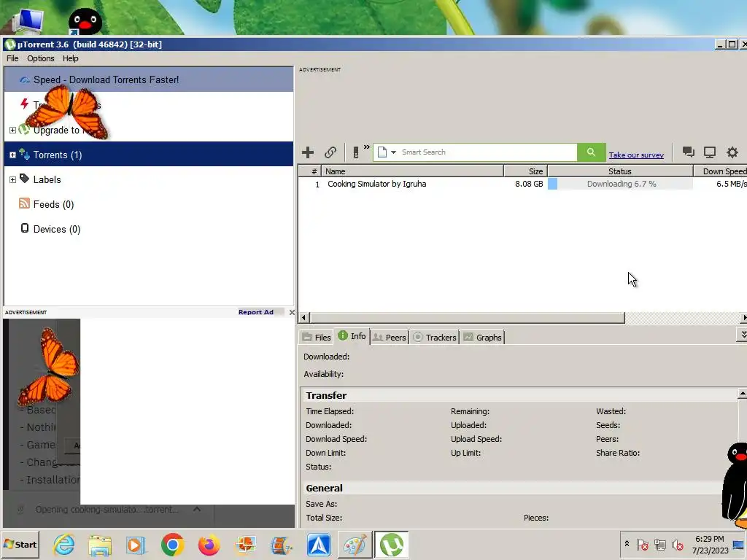Screen dimensions: 747x560
Task: Expand the Labels tree node
Action: [x=13, y=179]
